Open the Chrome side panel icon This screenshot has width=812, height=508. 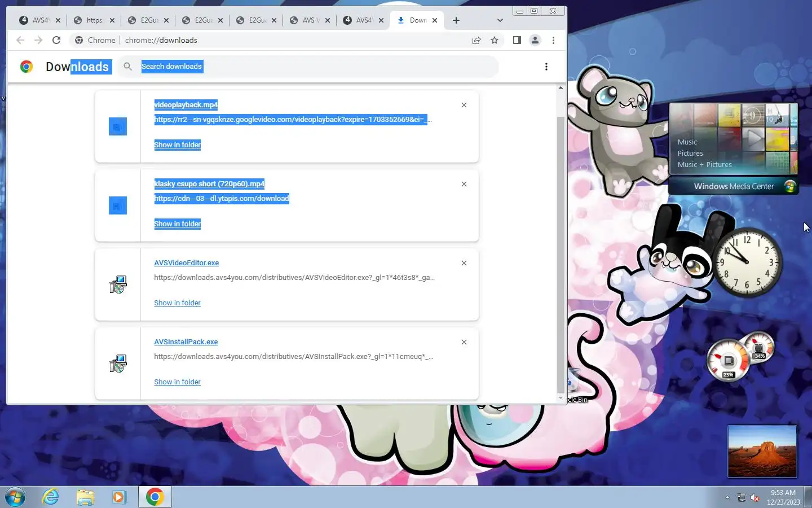click(517, 40)
